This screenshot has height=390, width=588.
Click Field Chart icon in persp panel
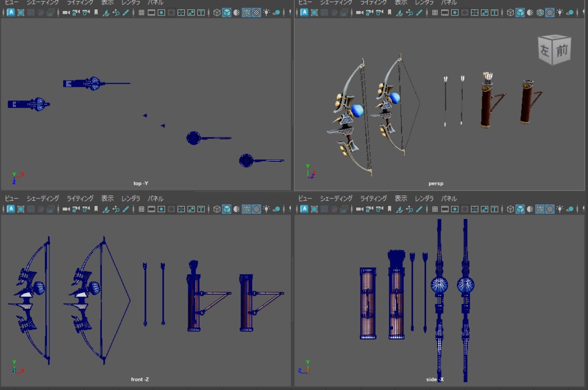pyautogui.click(x=474, y=13)
